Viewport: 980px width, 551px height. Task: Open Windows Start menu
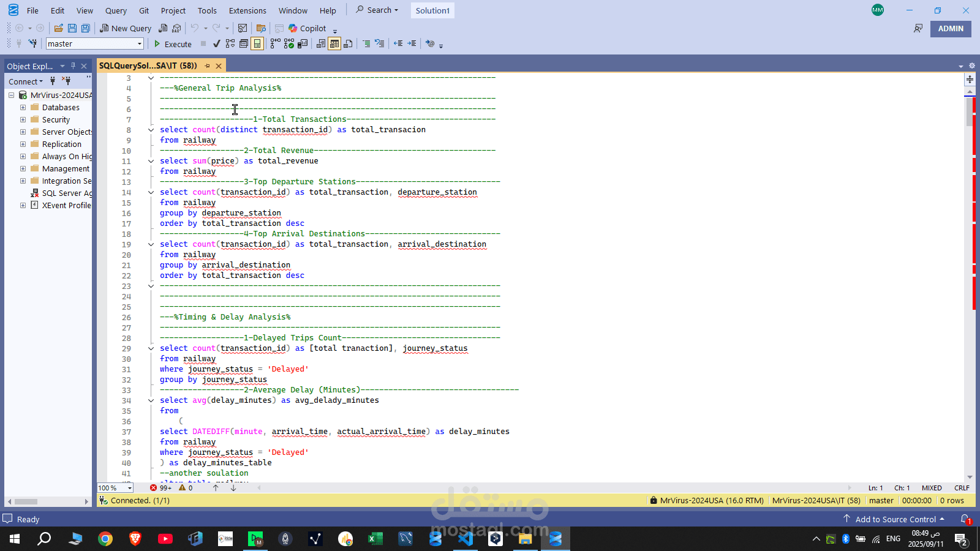tap(15, 539)
